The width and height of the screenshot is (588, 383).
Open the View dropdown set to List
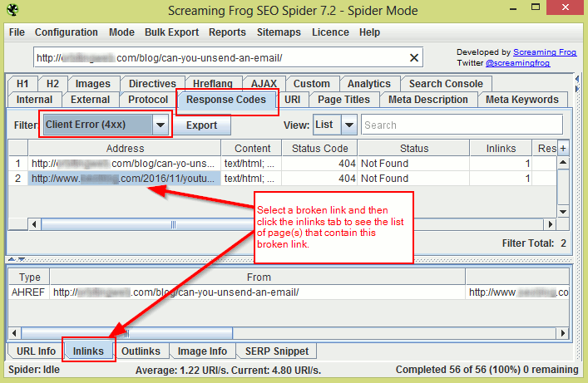[x=334, y=125]
